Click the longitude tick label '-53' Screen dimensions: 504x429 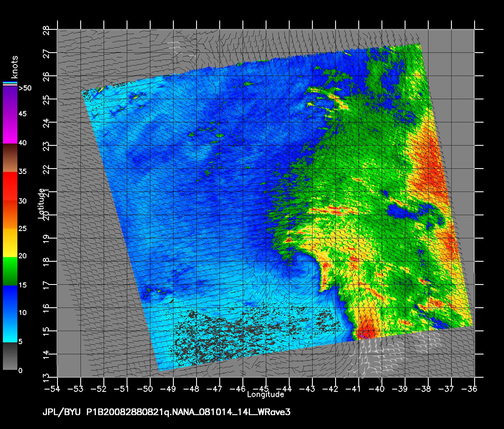pos(75,389)
